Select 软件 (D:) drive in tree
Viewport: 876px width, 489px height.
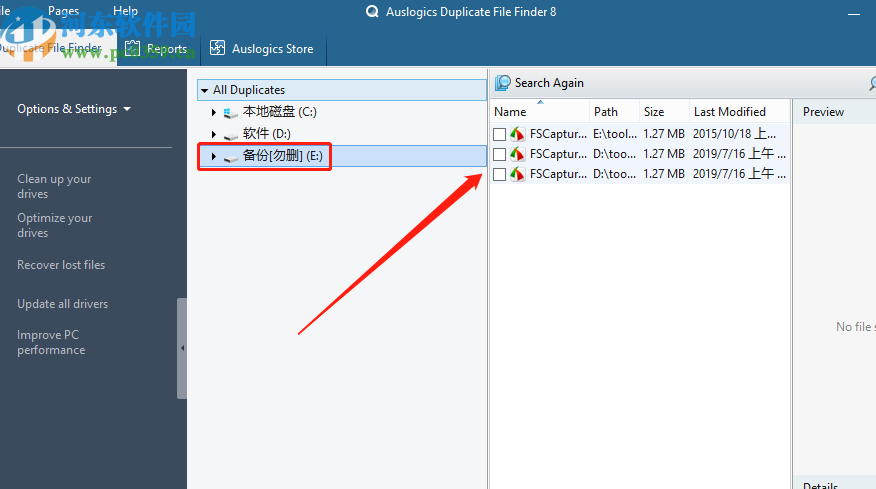[x=266, y=134]
